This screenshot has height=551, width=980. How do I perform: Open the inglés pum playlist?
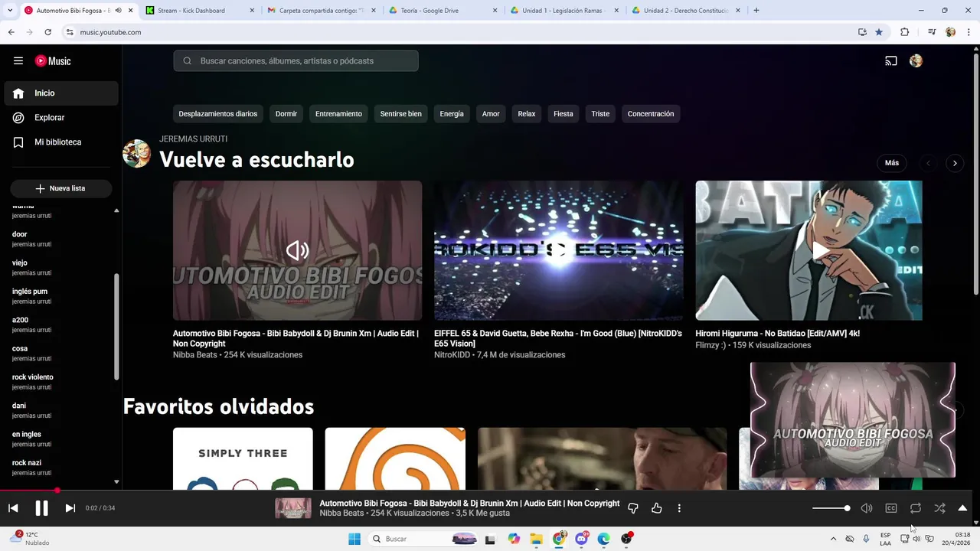click(x=61, y=296)
